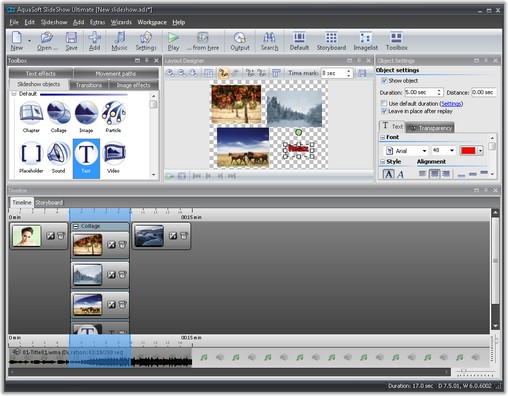Toggle Use default duration checkbox
The width and height of the screenshot is (508, 396).
pos(384,103)
